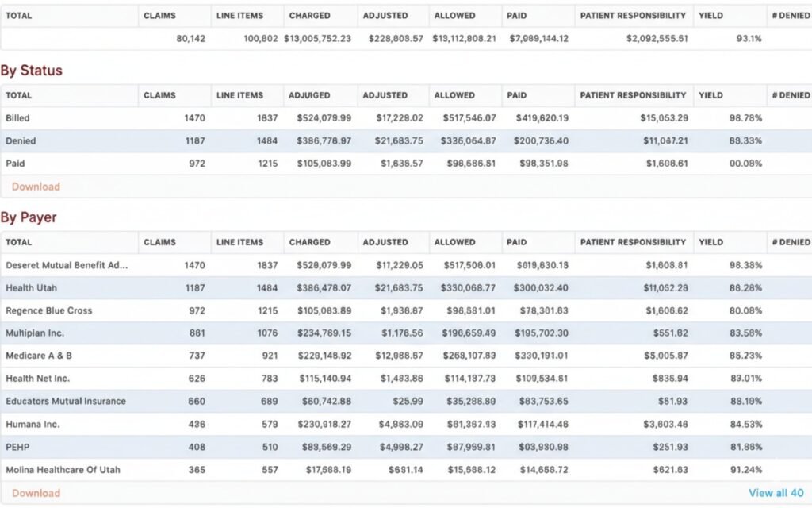The height and width of the screenshot is (508, 812).
Task: Open the Health Net Inc. payer row
Action: 37,379
